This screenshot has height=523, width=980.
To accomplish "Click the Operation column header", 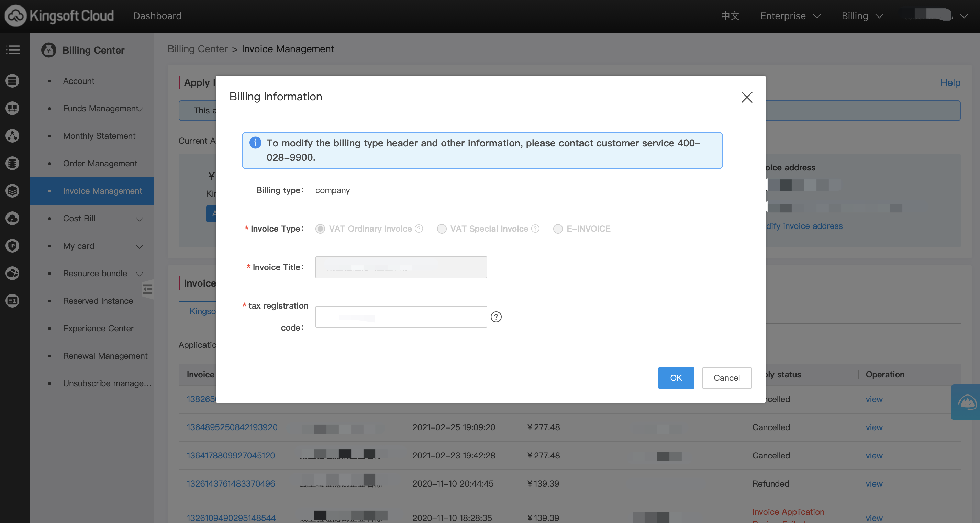I will coord(885,374).
